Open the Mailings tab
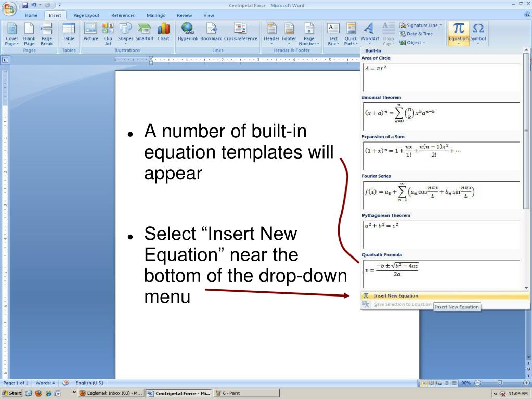 (155, 15)
